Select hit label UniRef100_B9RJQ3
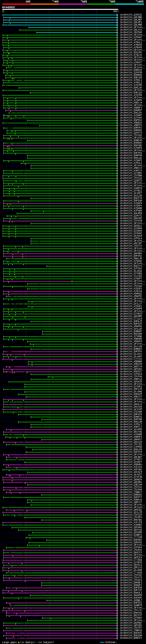This screenshot has width=146, height=644. [x=131, y=93]
